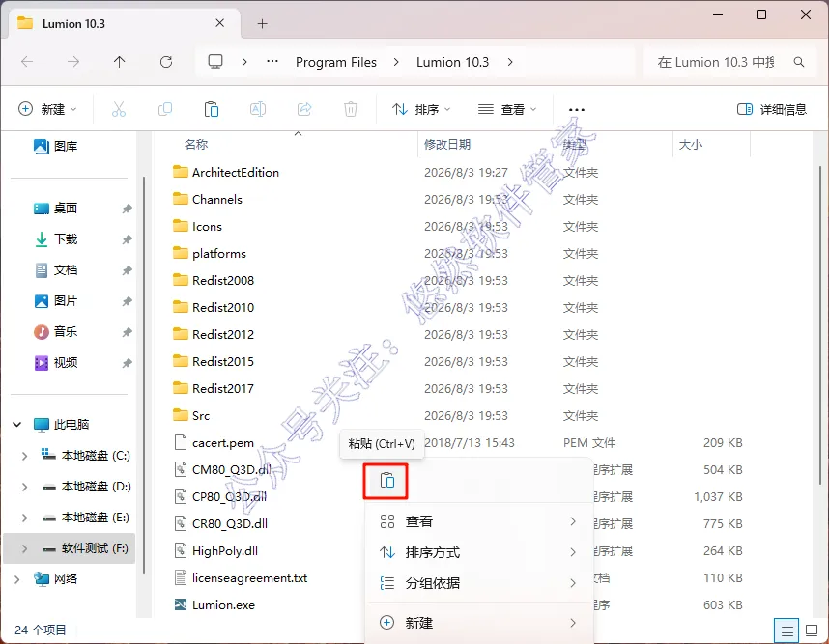
Task: Unpin Desktop using its pin icon
Action: pyautogui.click(x=127, y=209)
